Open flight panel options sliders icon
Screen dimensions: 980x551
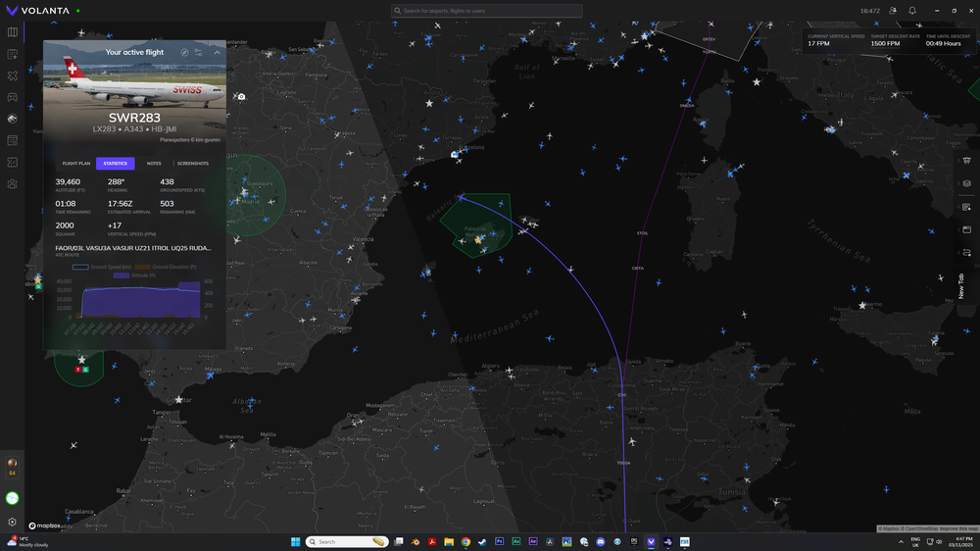pos(199,52)
